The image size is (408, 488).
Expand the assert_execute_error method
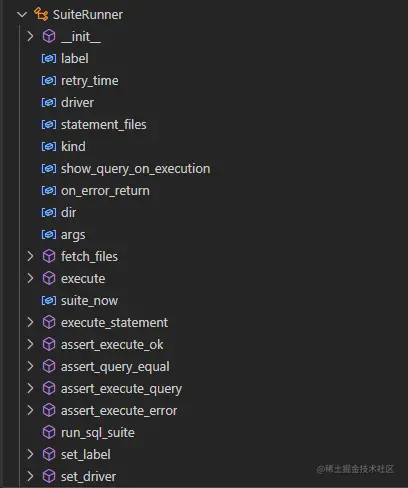pos(30,410)
